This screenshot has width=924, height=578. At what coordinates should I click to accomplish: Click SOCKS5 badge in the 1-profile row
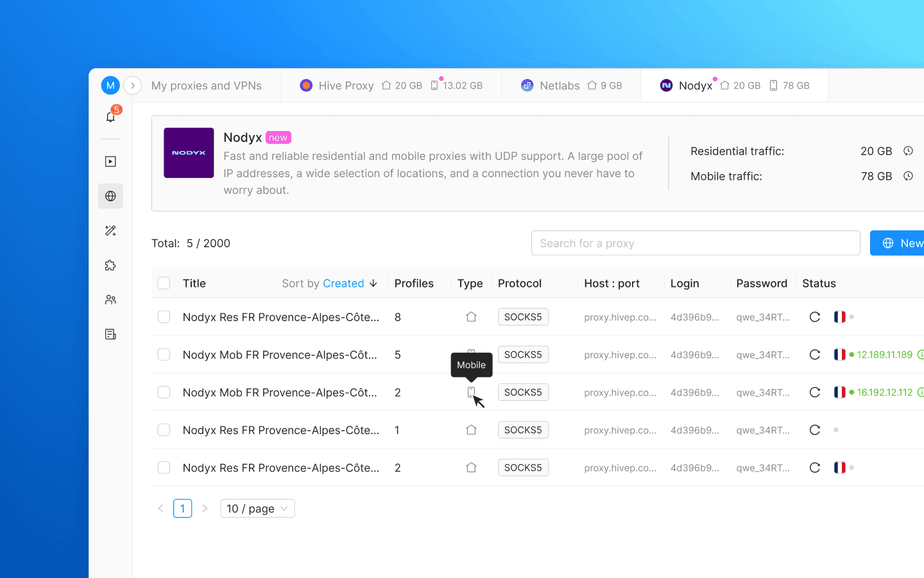(x=523, y=430)
